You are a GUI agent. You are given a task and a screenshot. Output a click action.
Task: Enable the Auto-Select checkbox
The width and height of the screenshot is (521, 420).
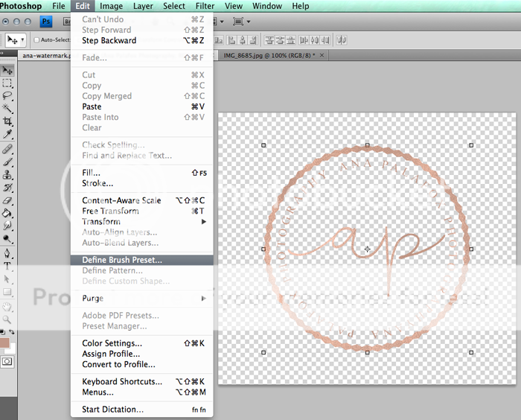click(36, 40)
